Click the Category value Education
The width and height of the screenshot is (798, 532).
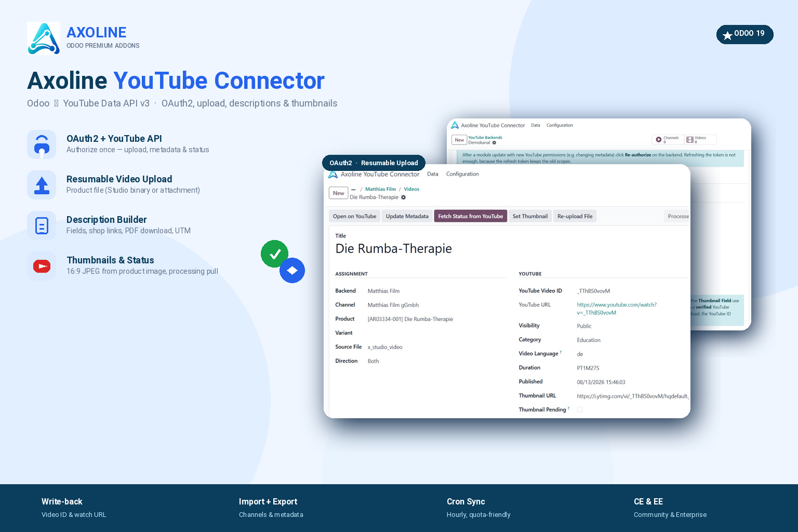589,340
